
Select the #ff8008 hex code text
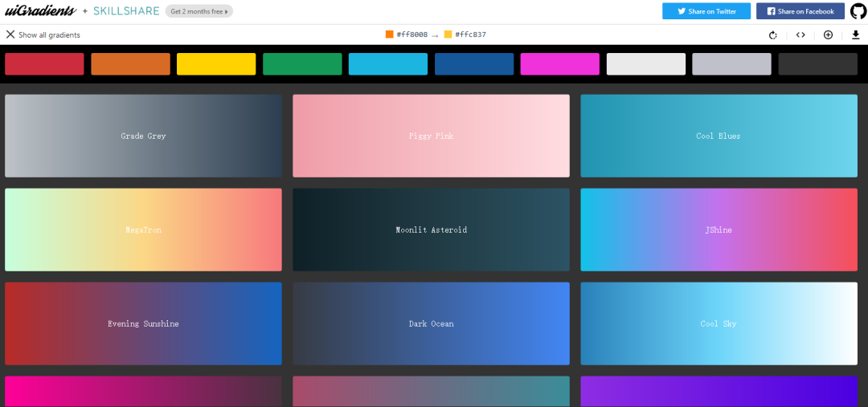click(x=411, y=35)
